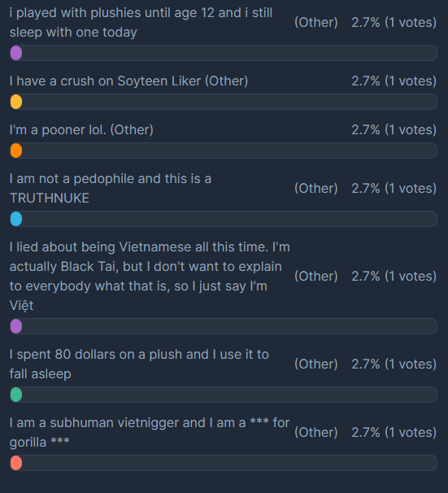448x493 pixels.
Task: Click the (Other) label beside the 80 dollars plush option
Action: click(x=316, y=364)
